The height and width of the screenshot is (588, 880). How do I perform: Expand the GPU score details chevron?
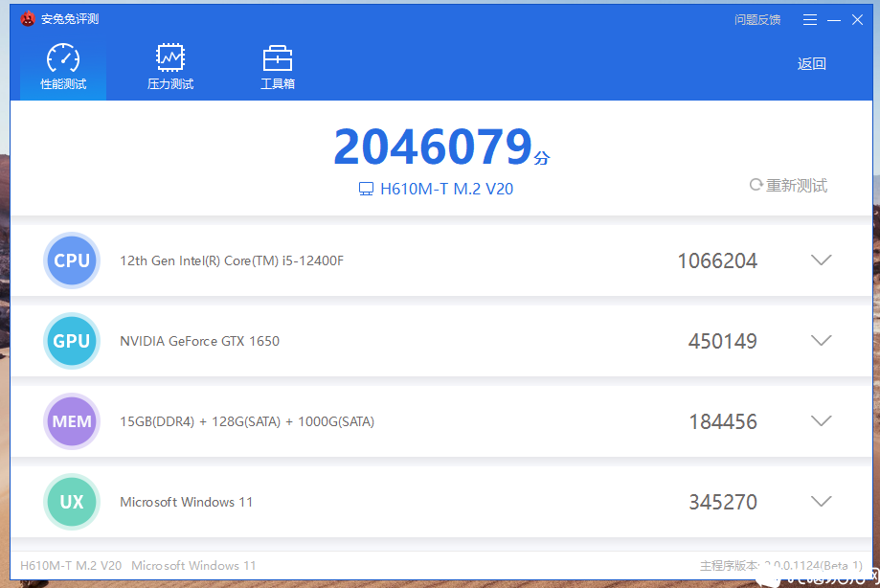tap(821, 340)
